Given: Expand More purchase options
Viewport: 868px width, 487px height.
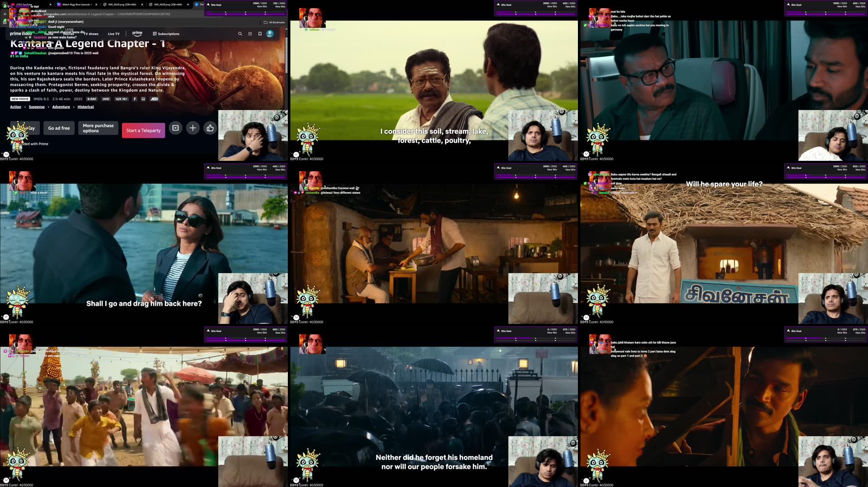Looking at the screenshot, I should (98, 128).
